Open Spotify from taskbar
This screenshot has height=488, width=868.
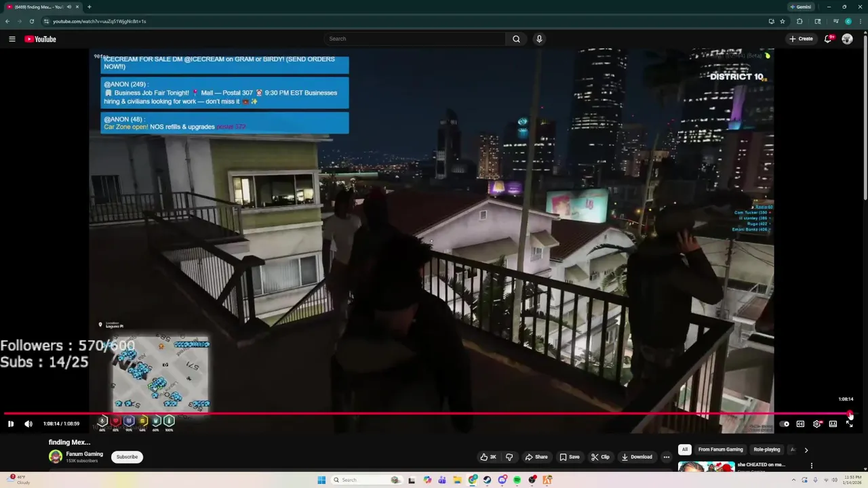(x=517, y=480)
